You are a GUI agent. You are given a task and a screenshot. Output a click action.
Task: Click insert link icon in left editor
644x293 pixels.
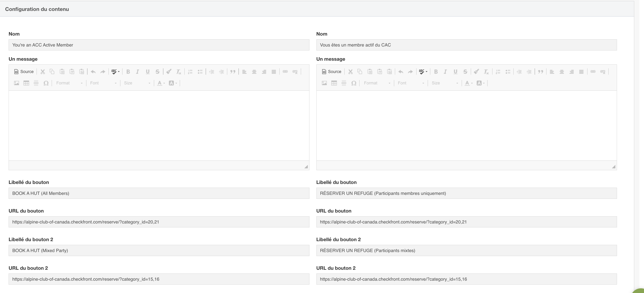[x=285, y=72]
